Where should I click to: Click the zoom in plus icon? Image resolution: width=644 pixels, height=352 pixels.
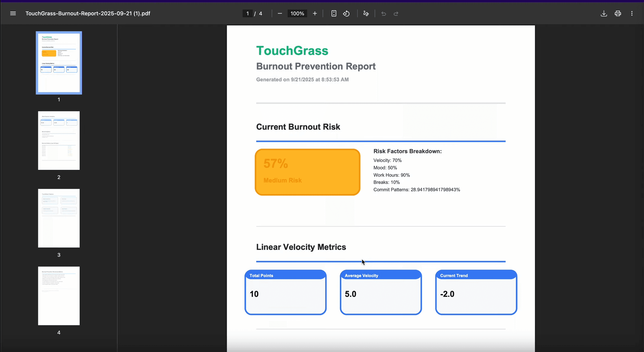pos(315,14)
